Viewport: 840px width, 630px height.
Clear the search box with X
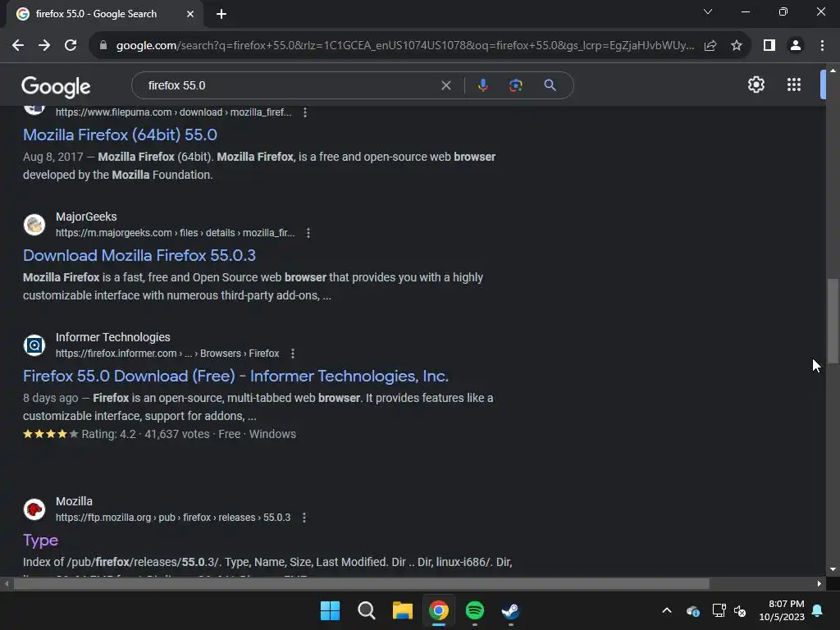pyautogui.click(x=445, y=85)
